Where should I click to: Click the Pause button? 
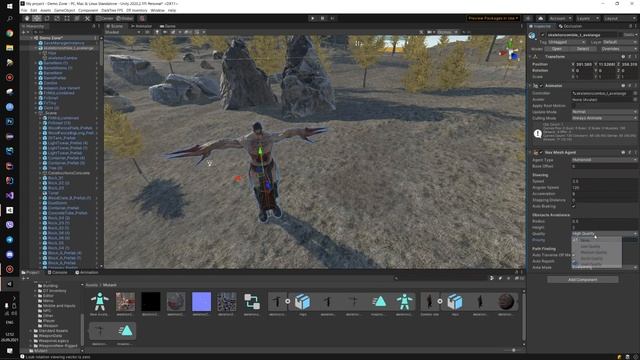(322, 18)
